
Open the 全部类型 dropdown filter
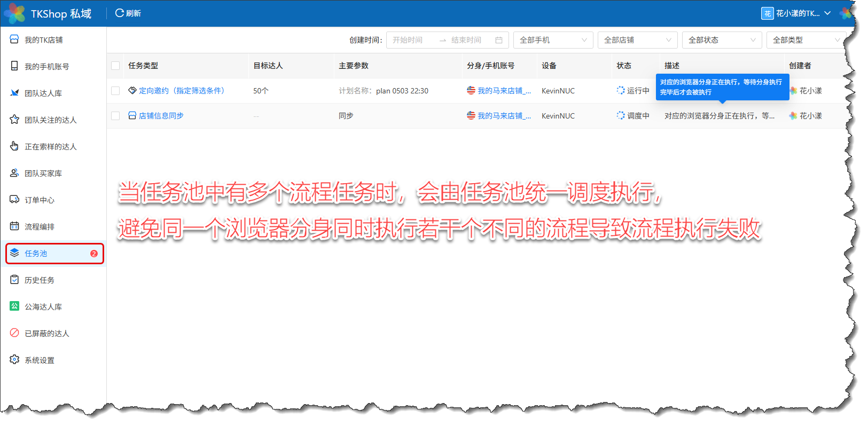[x=807, y=40]
